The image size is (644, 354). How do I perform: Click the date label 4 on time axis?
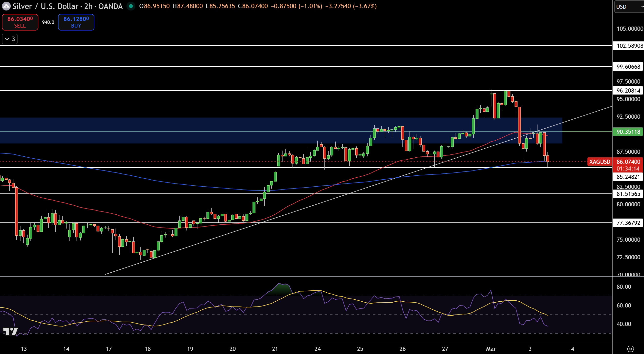[x=573, y=349]
